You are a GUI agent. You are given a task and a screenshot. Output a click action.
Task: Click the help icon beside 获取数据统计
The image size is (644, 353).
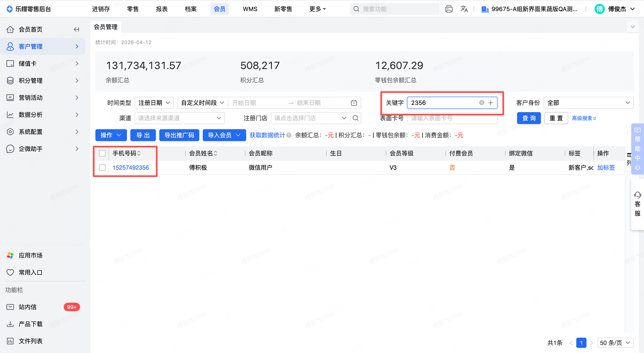[289, 135]
